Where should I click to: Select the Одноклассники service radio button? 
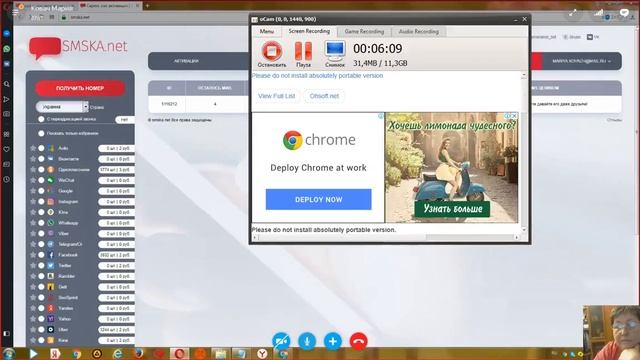[x=41, y=169]
